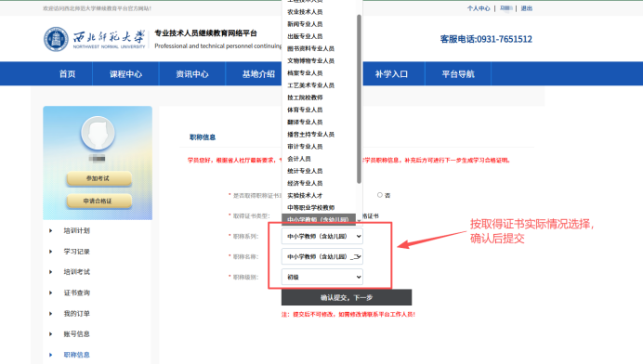Screen dimensions: 643x364
Task: Choose 翻译专业人员 option
Action: [319, 123]
